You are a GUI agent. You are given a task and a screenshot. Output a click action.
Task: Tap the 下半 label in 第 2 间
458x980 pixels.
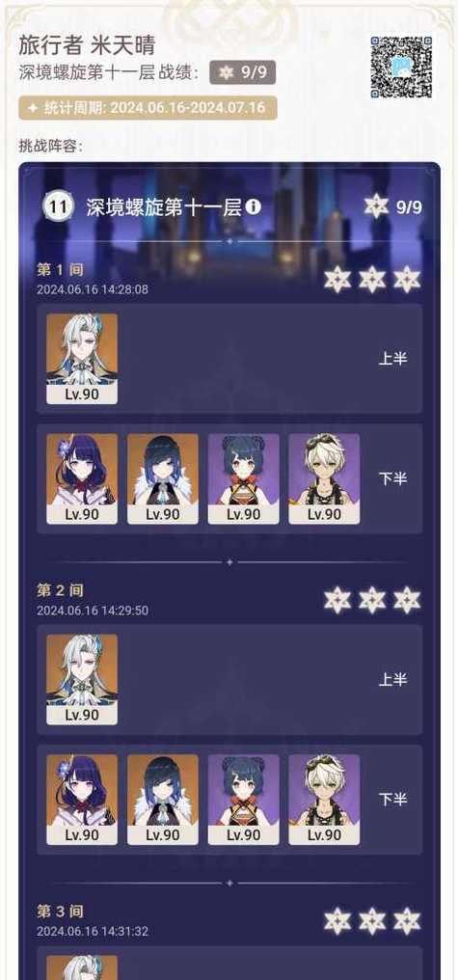pyautogui.click(x=393, y=800)
